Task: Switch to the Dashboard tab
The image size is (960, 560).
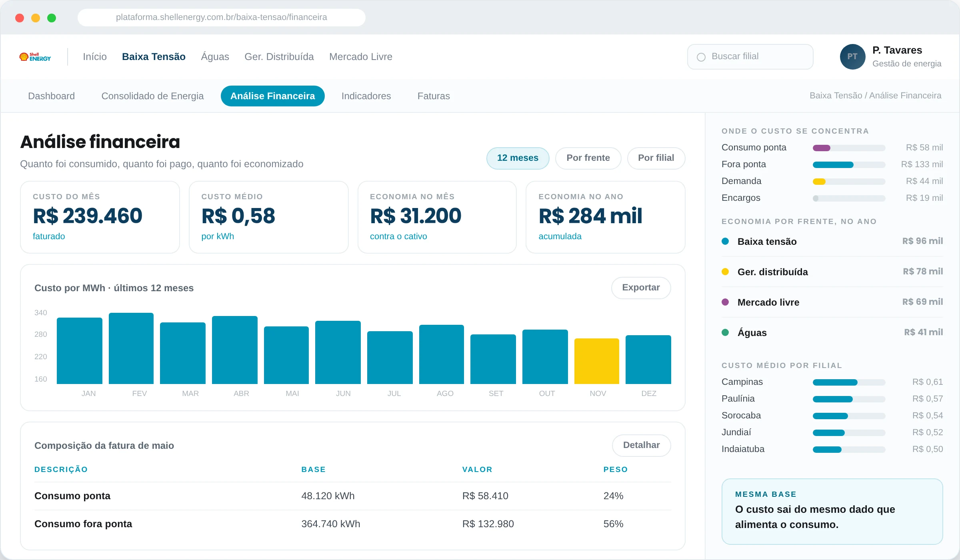Action: [51, 96]
